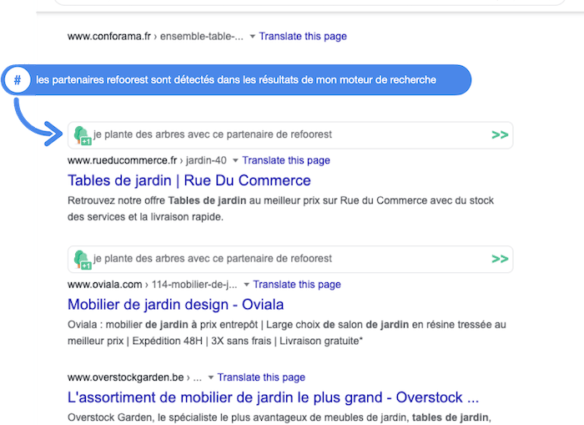Click the refoorest tree icon above Rue Du Commerce
This screenshot has width=584, height=425.
point(82,135)
